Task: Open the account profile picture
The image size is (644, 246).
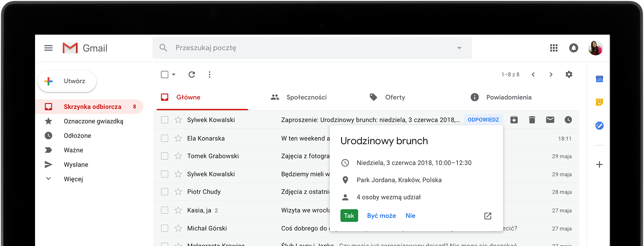Action: (x=595, y=48)
